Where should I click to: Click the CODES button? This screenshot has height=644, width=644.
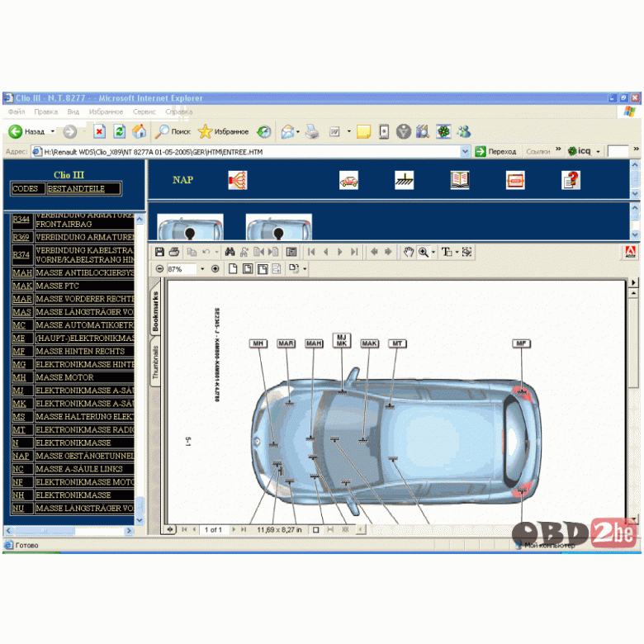26,189
